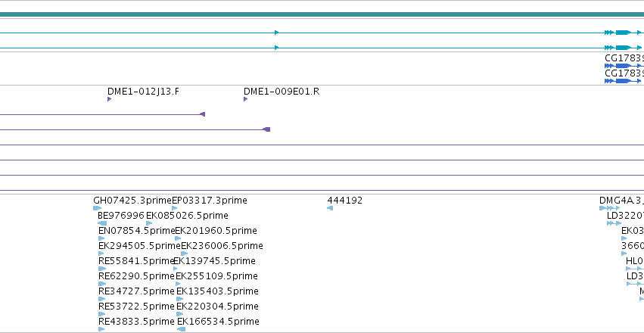Click the EK166534.5prime reverse arrow glyph
Viewport: 644px width, 333px height.
click(181, 329)
